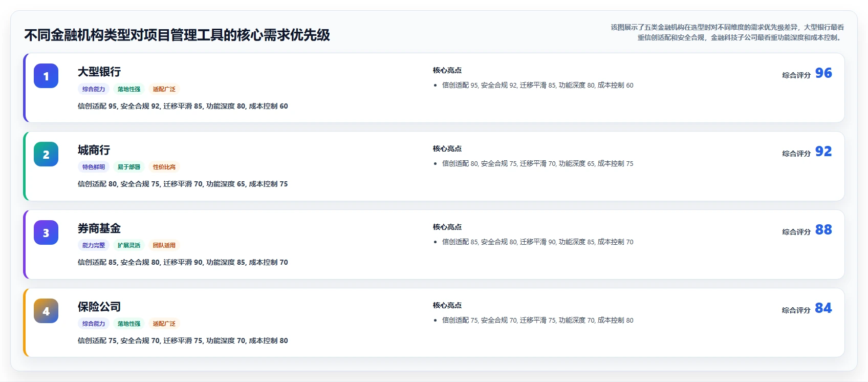Click 核心亮点 heading in 大型银行 card
This screenshot has width=868, height=382.
(x=447, y=71)
